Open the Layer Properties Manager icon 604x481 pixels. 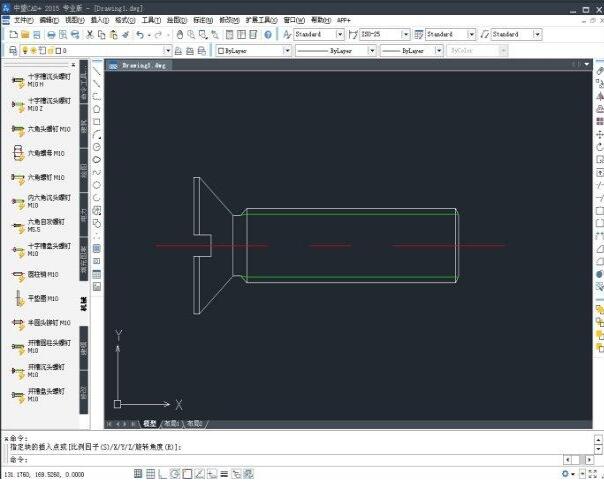(x=13, y=50)
